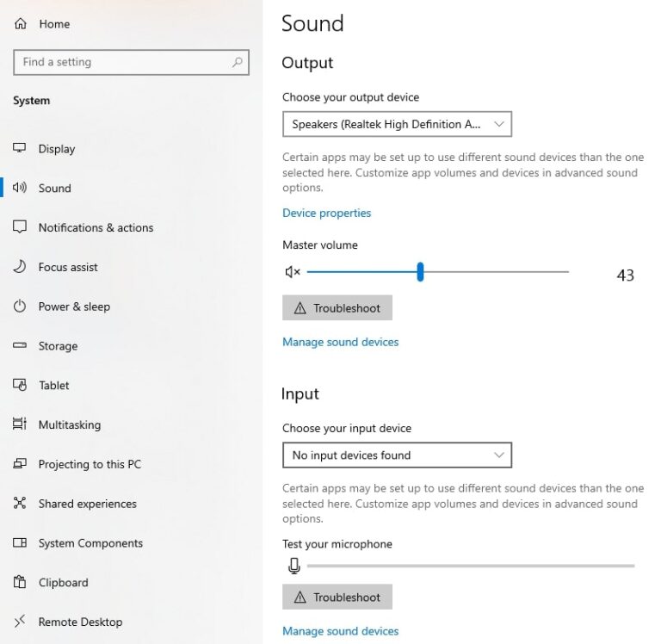661x644 pixels.
Task: Go to Display settings
Action: click(x=57, y=149)
